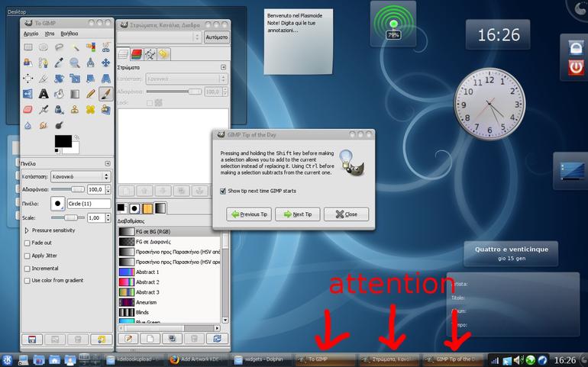588x367 pixels.
Task: Open the Αρχείο menu
Action: coord(31,34)
